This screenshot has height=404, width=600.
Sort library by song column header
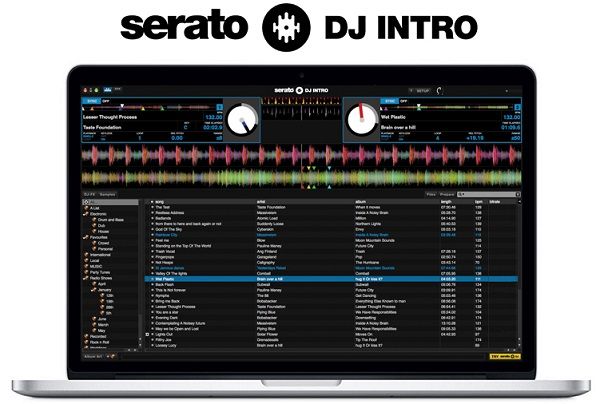(160, 202)
